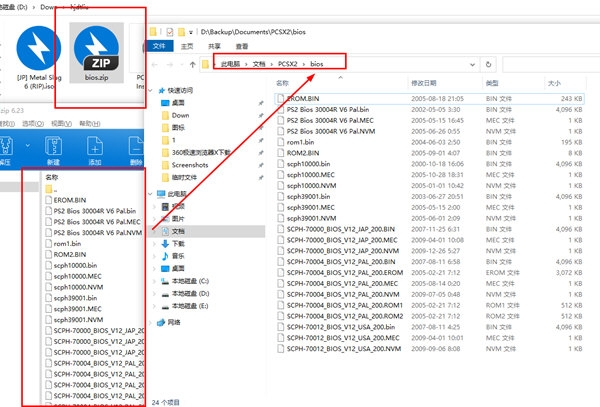Open the 临时文件 folder in Quick access

click(184, 177)
